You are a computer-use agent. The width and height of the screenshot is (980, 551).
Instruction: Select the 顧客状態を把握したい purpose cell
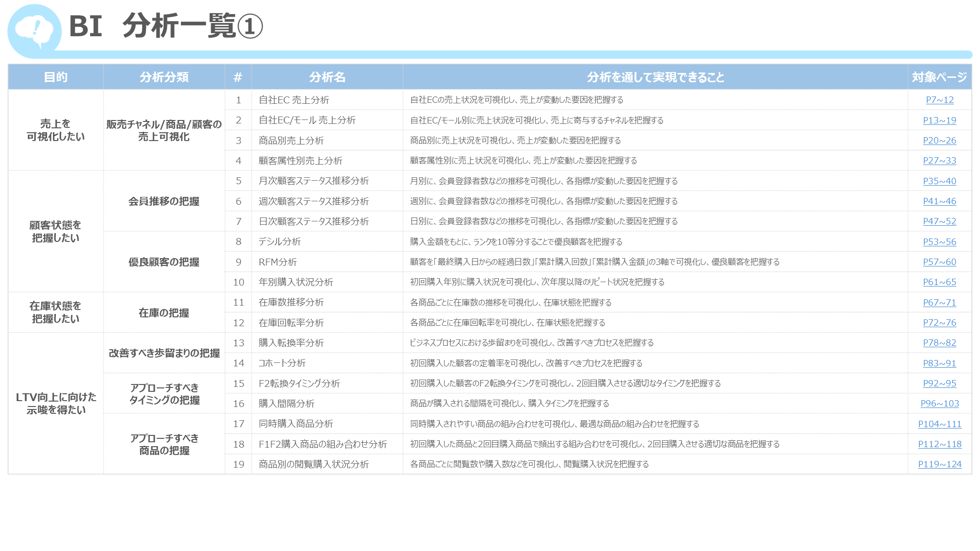56,232
